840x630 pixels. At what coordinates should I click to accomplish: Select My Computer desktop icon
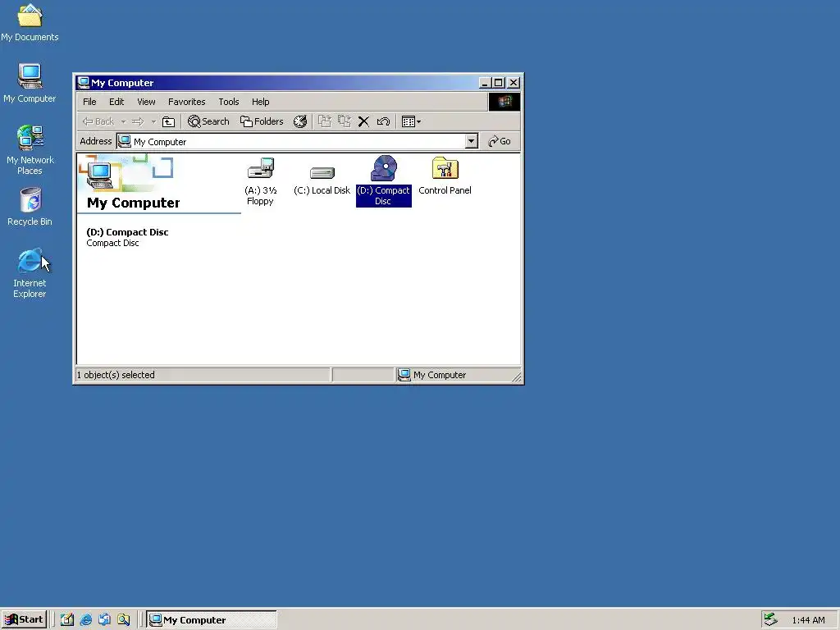30,84
